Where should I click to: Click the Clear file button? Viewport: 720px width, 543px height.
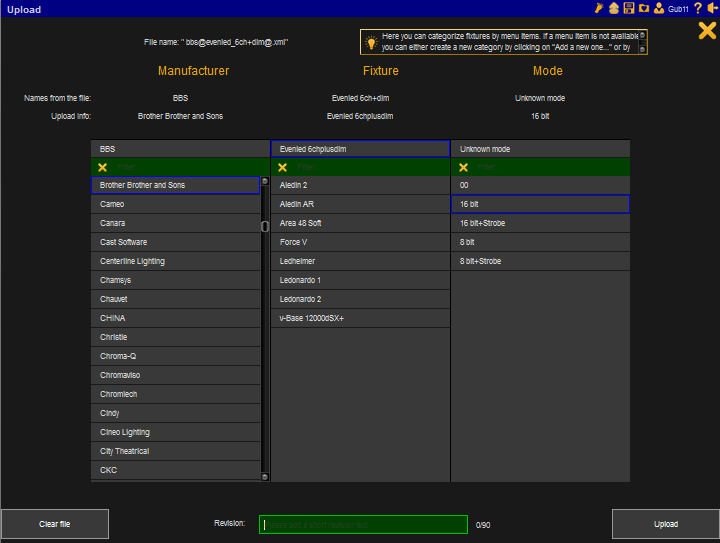click(55, 524)
